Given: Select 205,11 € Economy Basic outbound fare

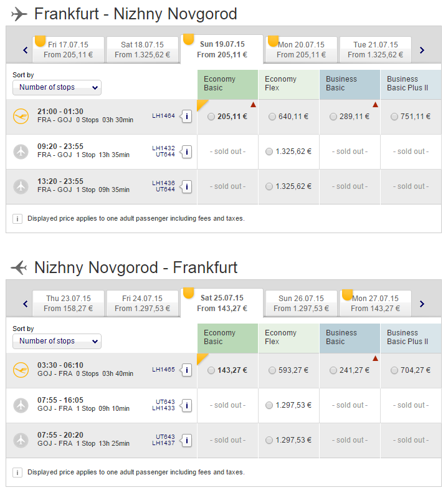Looking at the screenshot, I should point(212,117).
